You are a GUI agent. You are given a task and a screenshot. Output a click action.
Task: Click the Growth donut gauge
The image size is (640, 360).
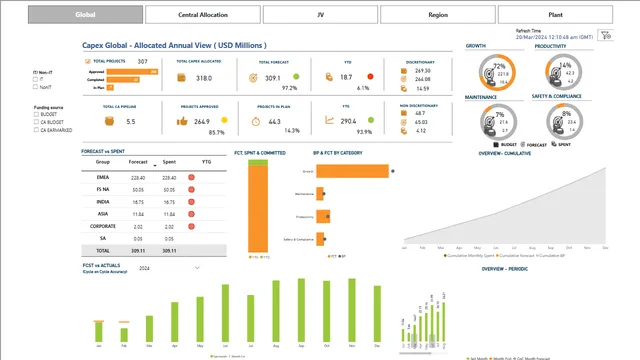497,73
